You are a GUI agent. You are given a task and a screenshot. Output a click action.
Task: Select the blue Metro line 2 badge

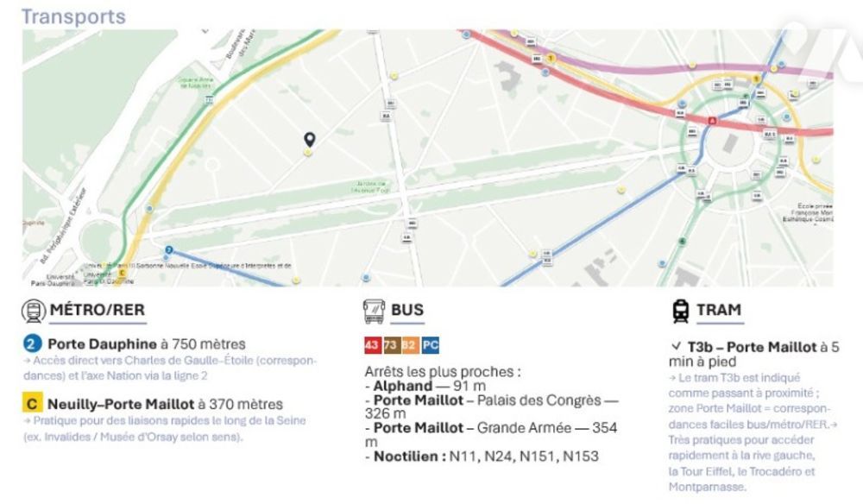click(x=33, y=344)
